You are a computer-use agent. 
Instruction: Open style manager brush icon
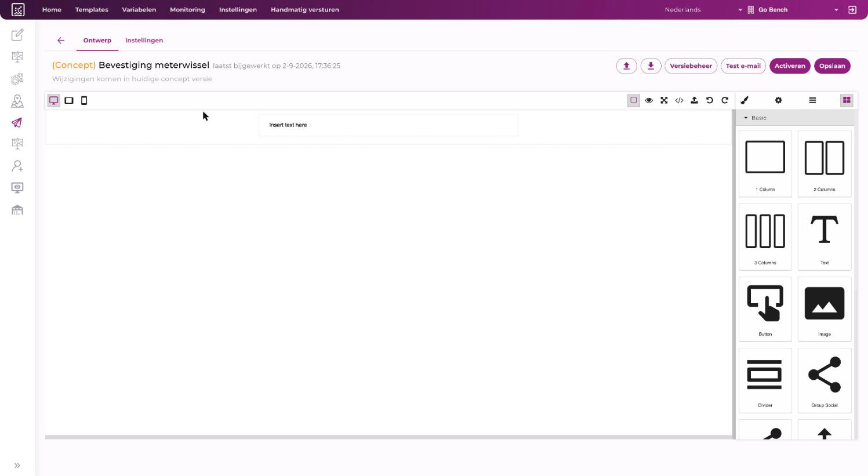click(744, 100)
